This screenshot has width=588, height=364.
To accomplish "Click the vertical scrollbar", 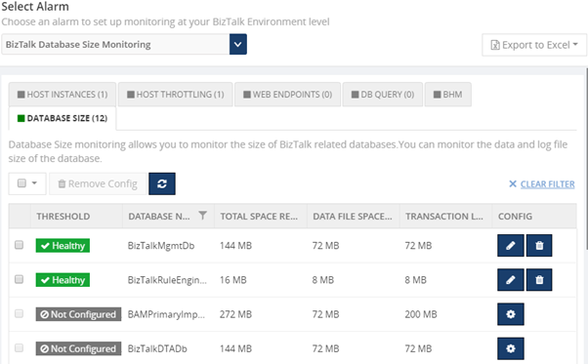I will 586,159.
